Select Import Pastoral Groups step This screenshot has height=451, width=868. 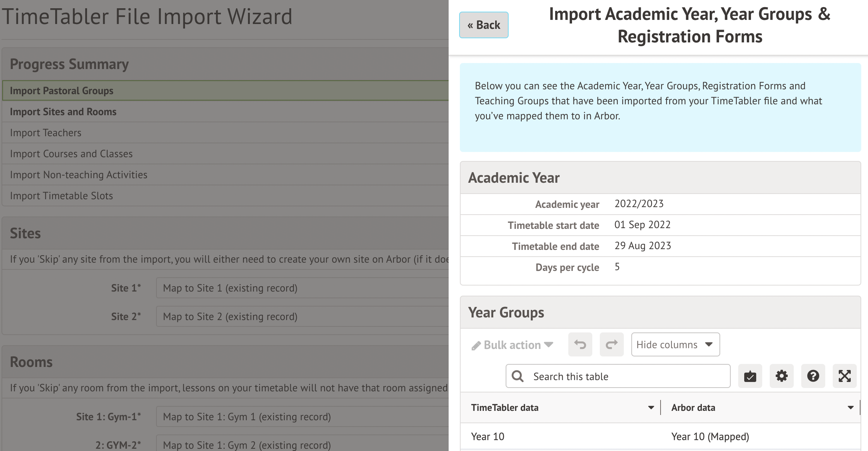(62, 91)
